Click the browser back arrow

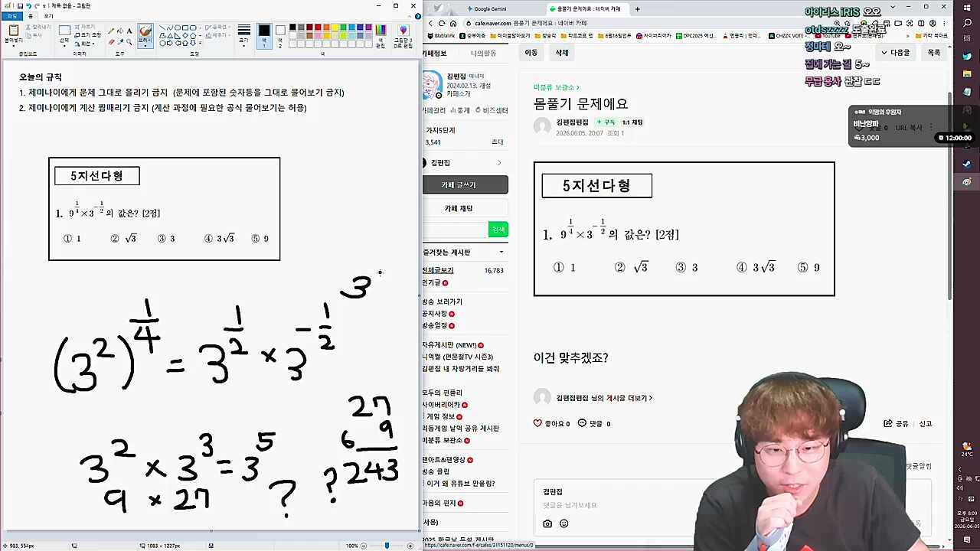(430, 23)
